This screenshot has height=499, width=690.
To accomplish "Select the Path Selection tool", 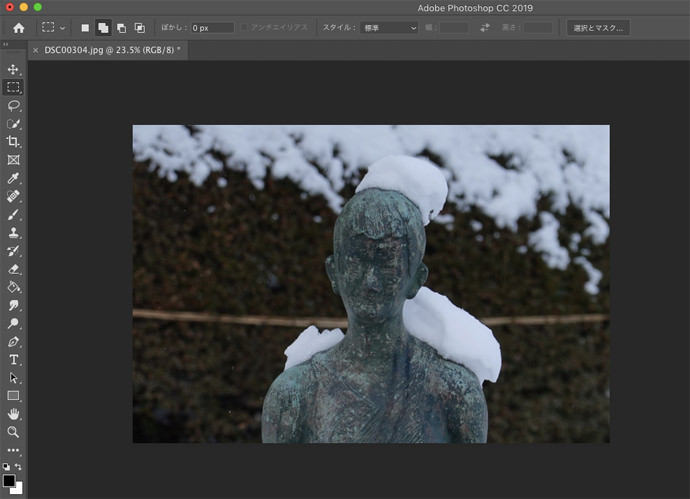I will [x=13, y=378].
